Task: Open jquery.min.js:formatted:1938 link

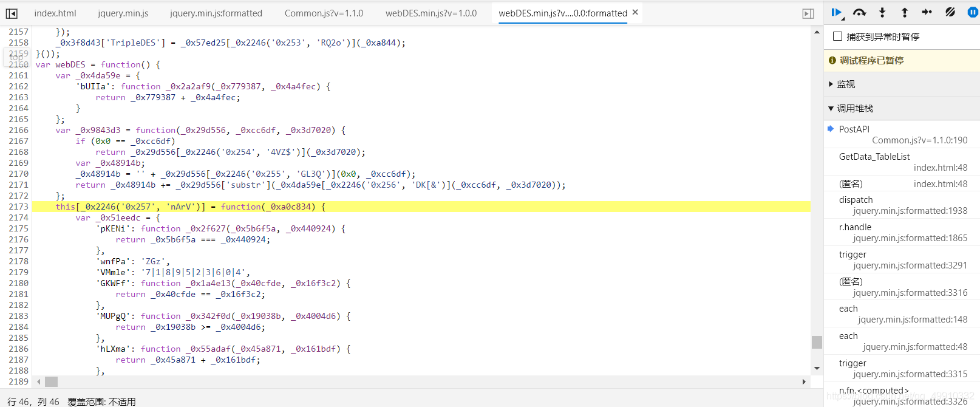Action: (x=910, y=211)
